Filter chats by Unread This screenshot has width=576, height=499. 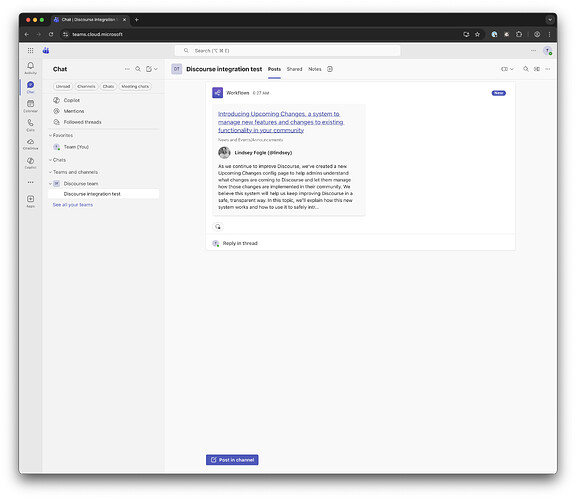point(63,86)
